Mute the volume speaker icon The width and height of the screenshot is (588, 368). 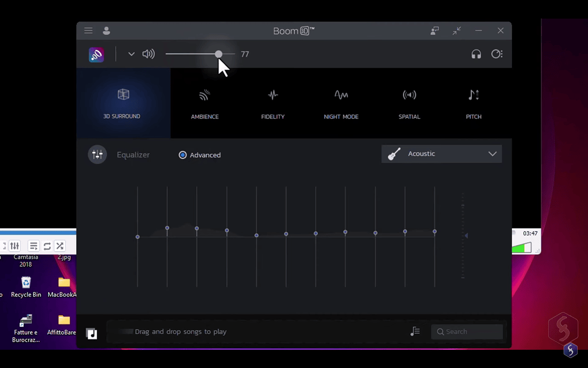click(148, 54)
